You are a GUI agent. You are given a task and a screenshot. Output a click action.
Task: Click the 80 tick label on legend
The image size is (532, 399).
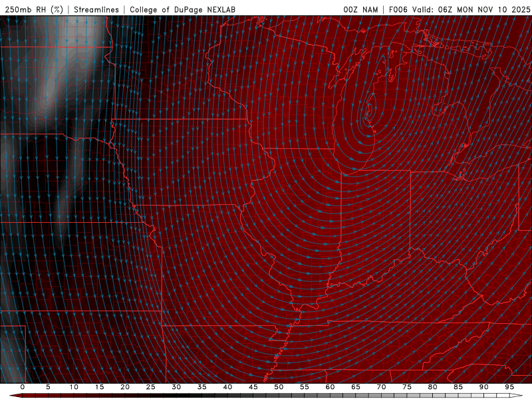point(432,387)
